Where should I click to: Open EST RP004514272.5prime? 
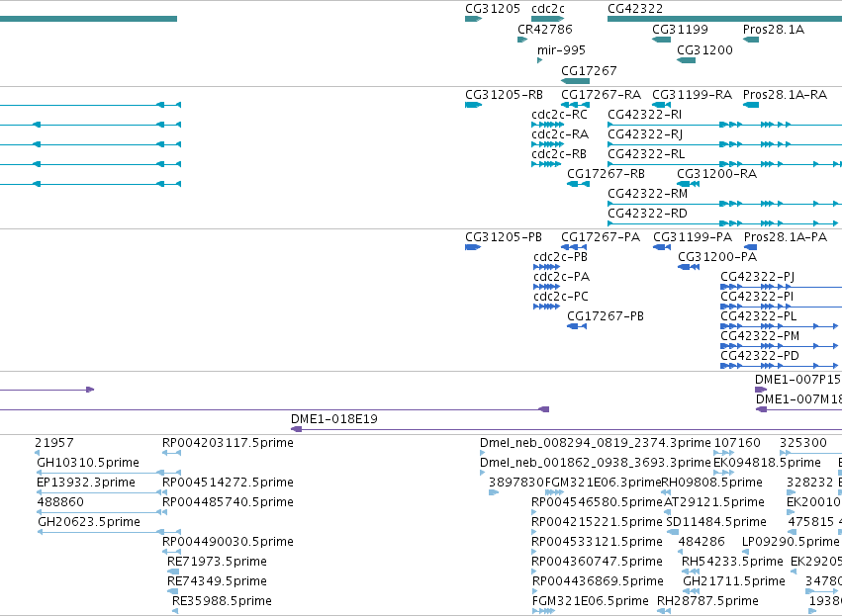coord(228,483)
